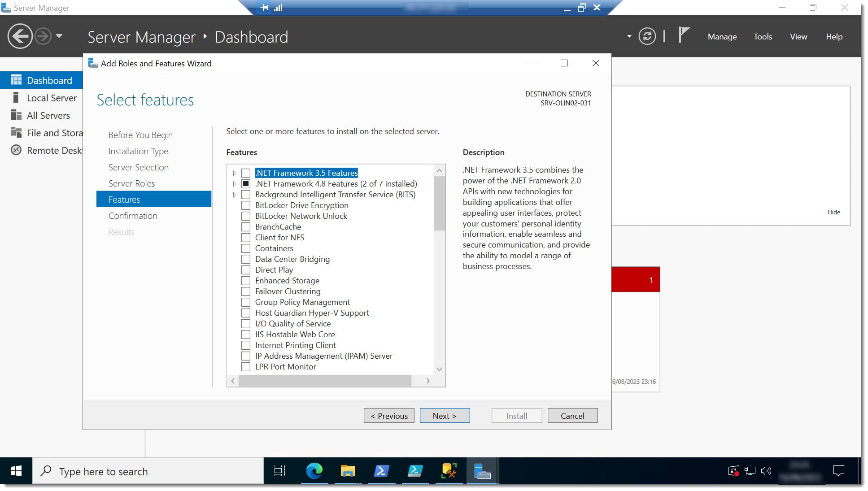Open the Tools menu
This screenshot has height=491, width=868.
[x=763, y=37]
